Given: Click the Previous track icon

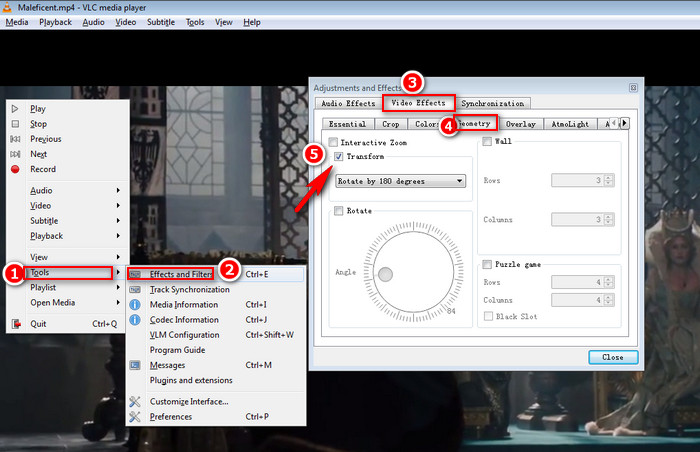Looking at the screenshot, I should (x=15, y=139).
